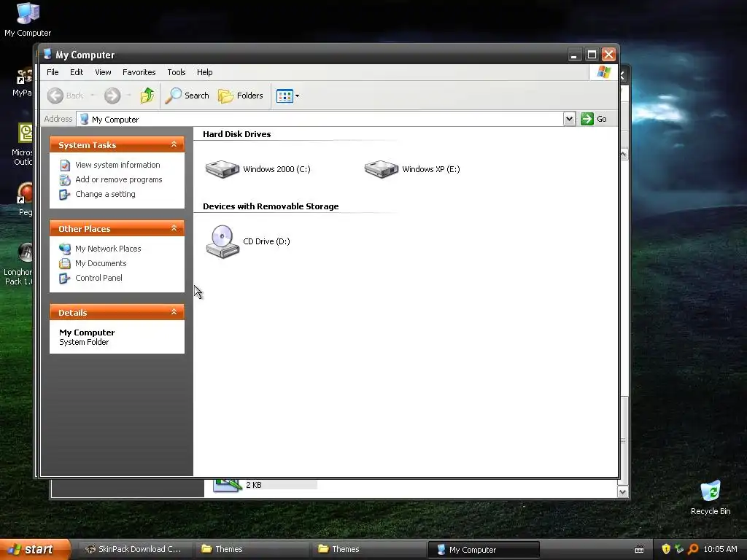Click the orange magnifier tray icon
The height and width of the screenshot is (560, 747).
(693, 550)
